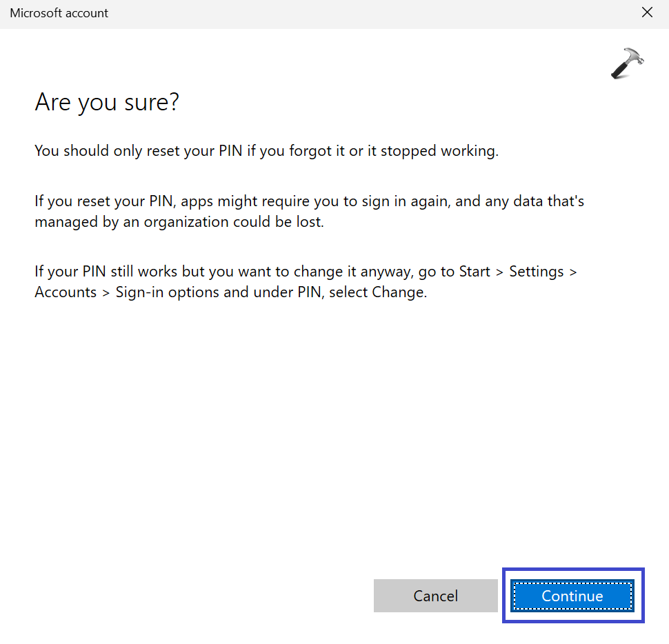Click the phrase 'If you reset your PIN'
This screenshot has height=644, width=669.
[102, 202]
